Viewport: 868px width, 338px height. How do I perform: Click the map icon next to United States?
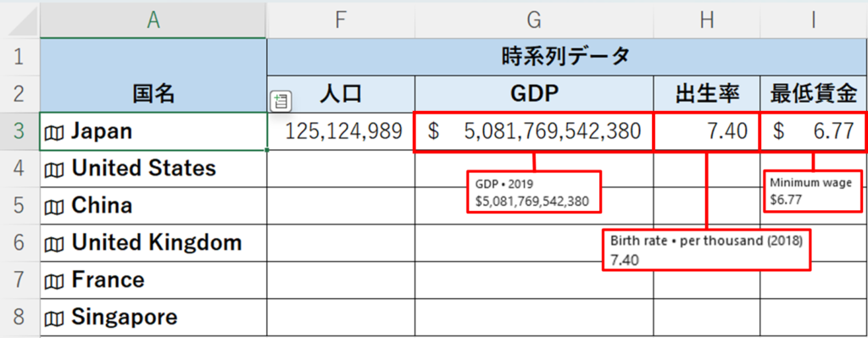(x=53, y=169)
